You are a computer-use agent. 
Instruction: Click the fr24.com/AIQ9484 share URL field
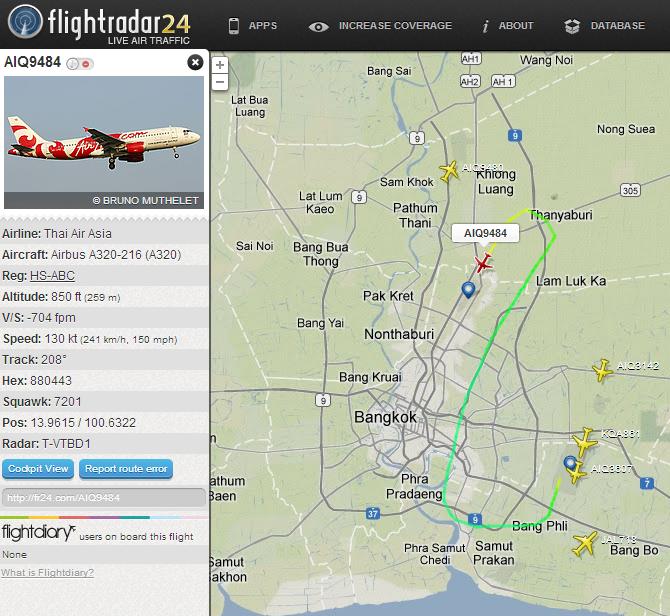click(104, 498)
